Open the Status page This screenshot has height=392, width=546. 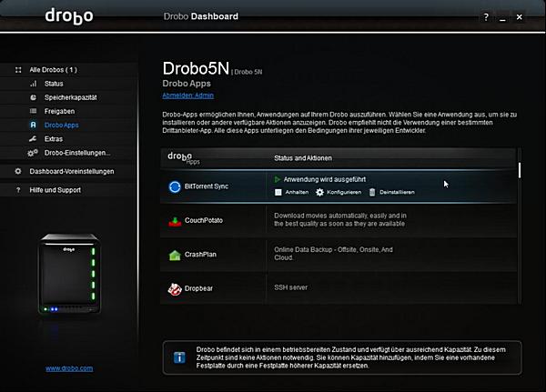tap(54, 84)
